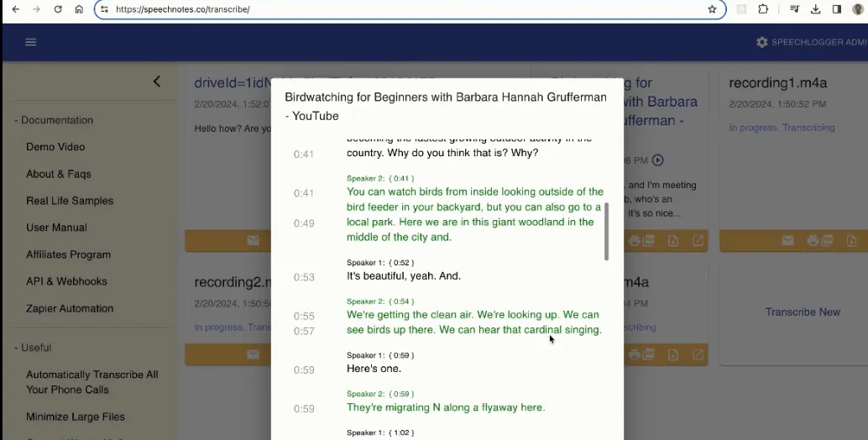Click 'In progress. Transcribing' on recording1.m4a card
868x440 pixels.
tap(782, 128)
